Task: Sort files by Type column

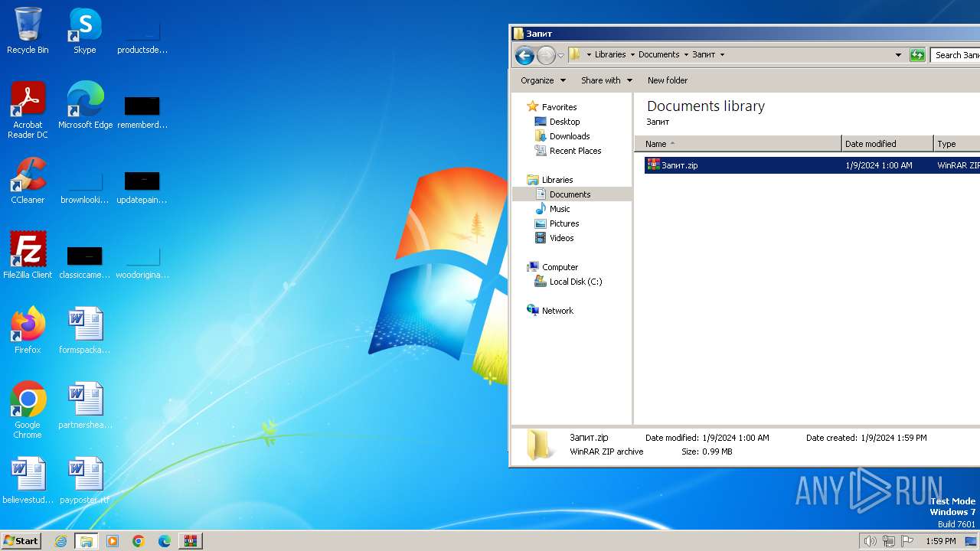Action: (x=957, y=144)
